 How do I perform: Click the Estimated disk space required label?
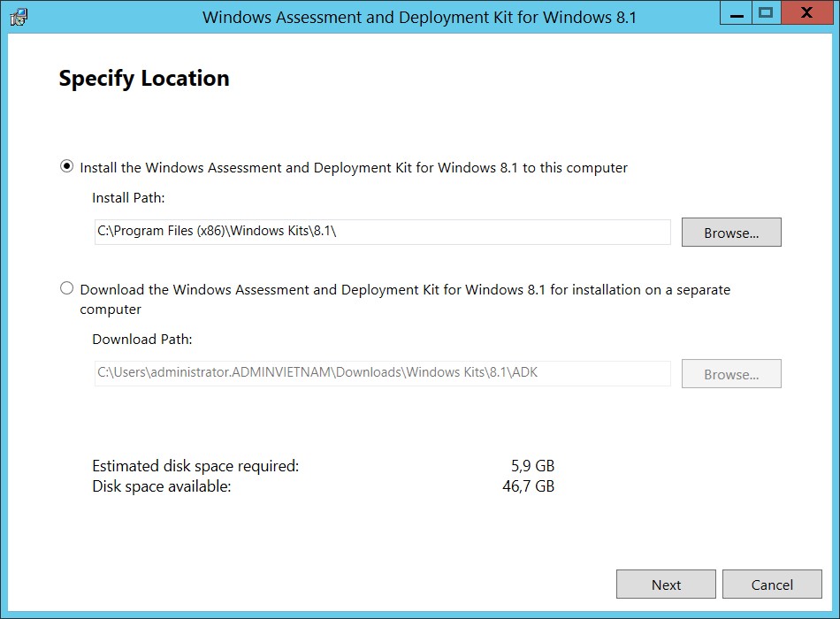[195, 466]
